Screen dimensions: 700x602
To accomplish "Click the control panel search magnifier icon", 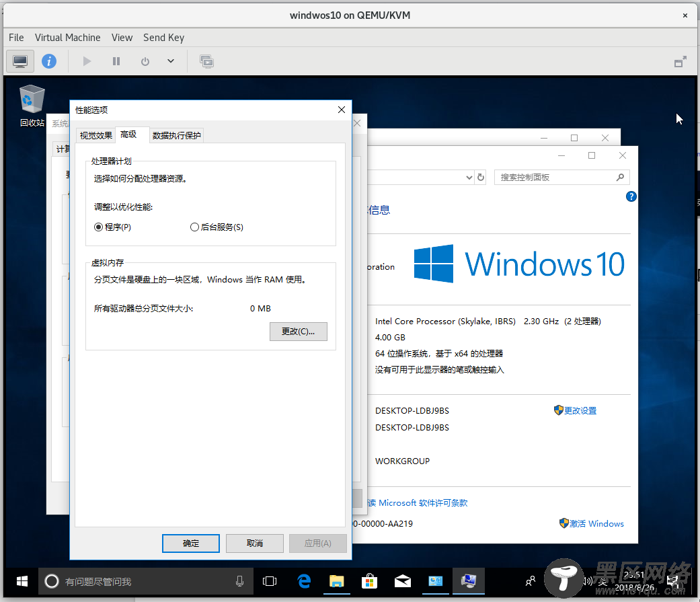I will (620, 178).
